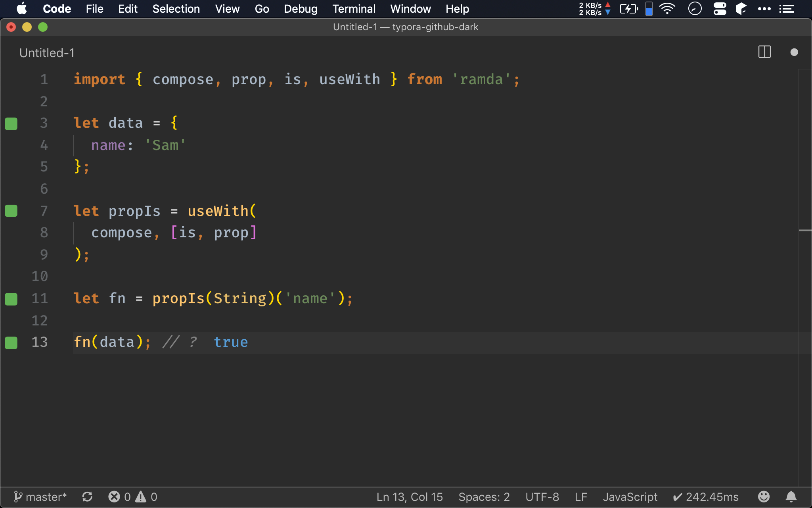Click 'String' inside the propIs call on line 11
Viewport: 812px width, 508px height.
click(240, 298)
